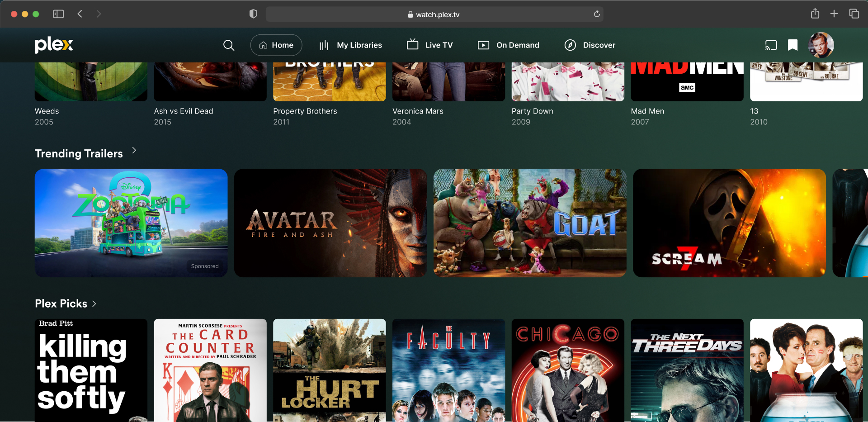The height and width of the screenshot is (422, 868).
Task: Click the Plex logo
Action: click(54, 45)
